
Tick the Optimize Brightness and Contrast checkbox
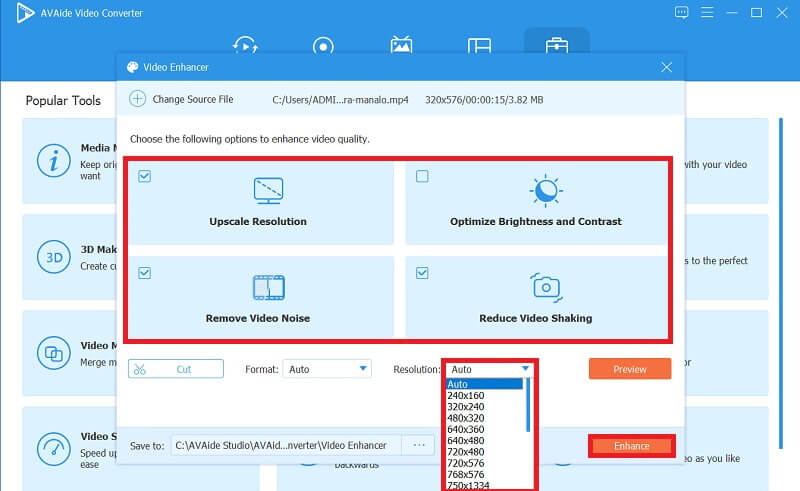click(422, 176)
